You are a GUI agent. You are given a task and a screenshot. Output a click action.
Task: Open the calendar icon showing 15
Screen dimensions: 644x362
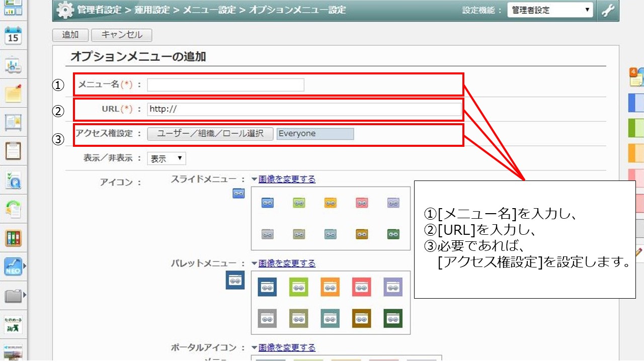14,36
